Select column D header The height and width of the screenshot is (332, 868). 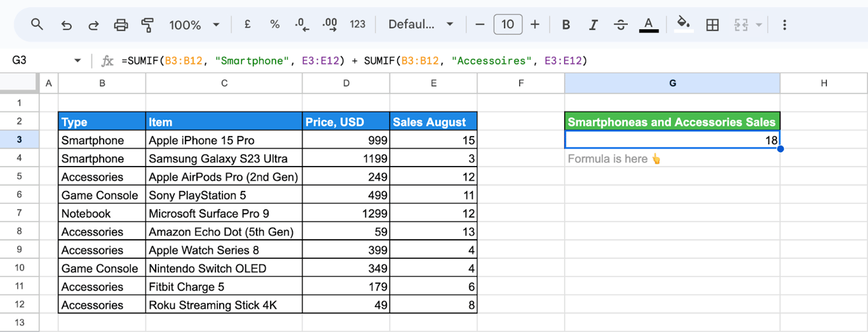coord(346,83)
